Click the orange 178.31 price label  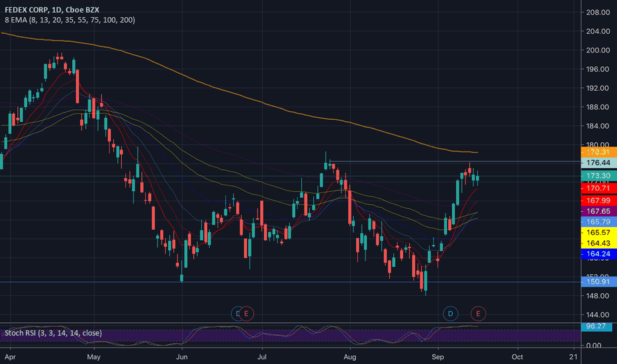point(598,152)
